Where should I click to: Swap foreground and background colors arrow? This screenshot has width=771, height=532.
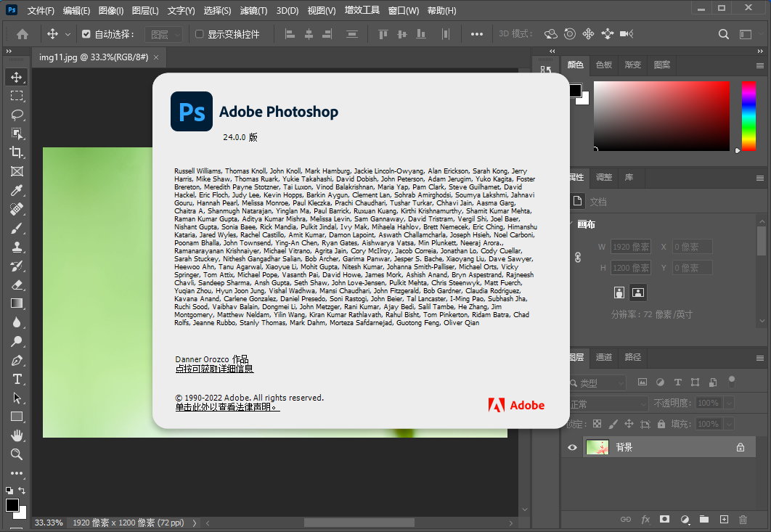click(x=22, y=490)
